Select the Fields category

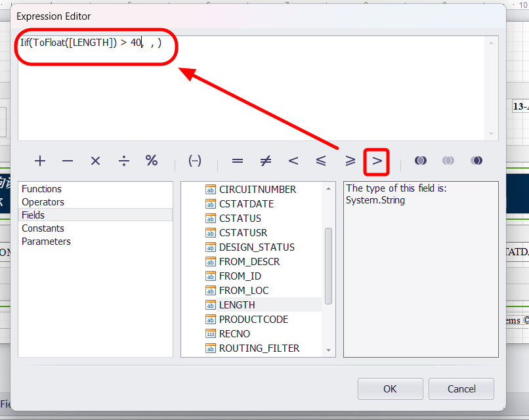(x=95, y=215)
